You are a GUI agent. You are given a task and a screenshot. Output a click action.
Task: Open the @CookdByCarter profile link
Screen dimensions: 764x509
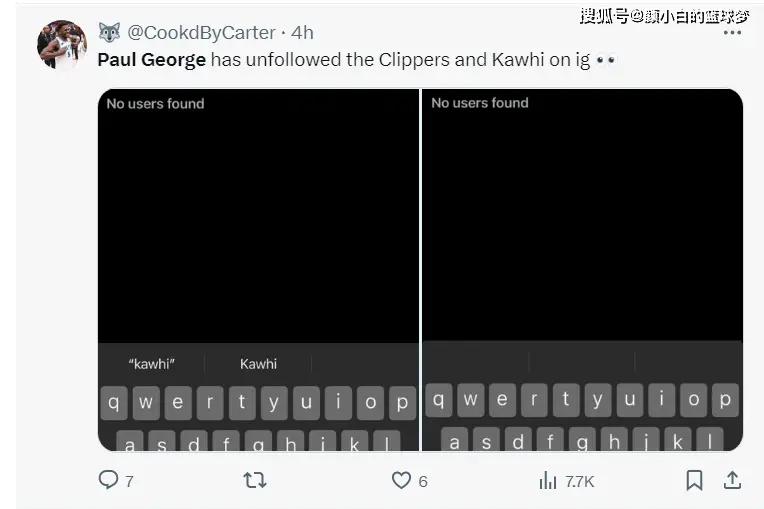pyautogui.click(x=201, y=33)
